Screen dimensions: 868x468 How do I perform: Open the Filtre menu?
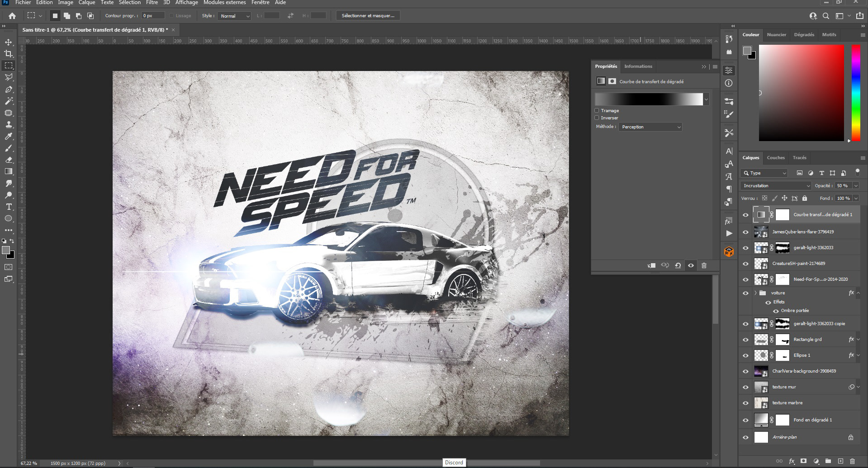click(152, 3)
